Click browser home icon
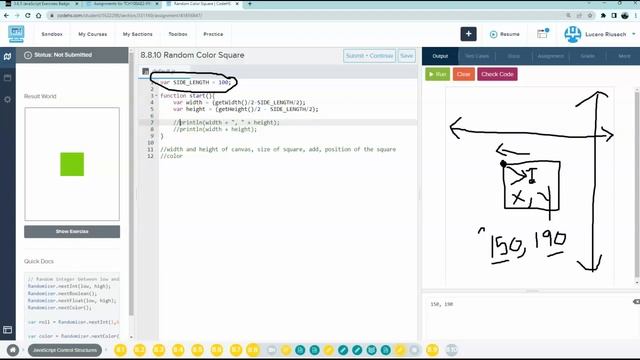This screenshot has height=360, width=640. 38,16
